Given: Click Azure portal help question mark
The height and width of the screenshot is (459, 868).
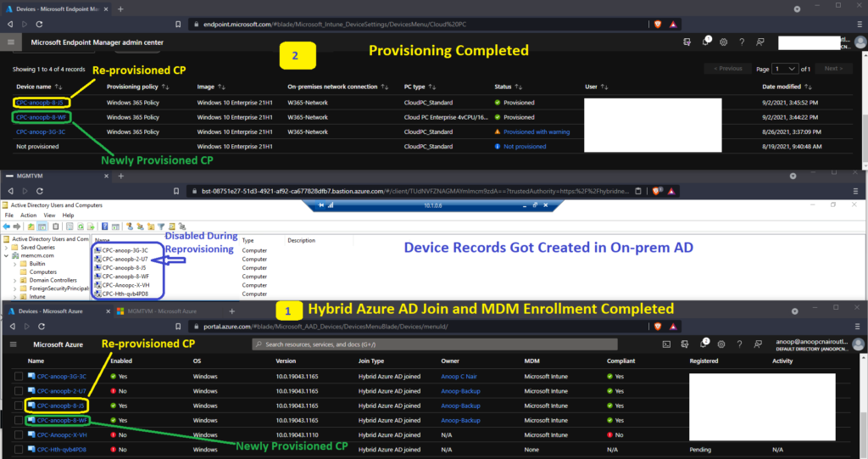Looking at the screenshot, I should [x=739, y=344].
